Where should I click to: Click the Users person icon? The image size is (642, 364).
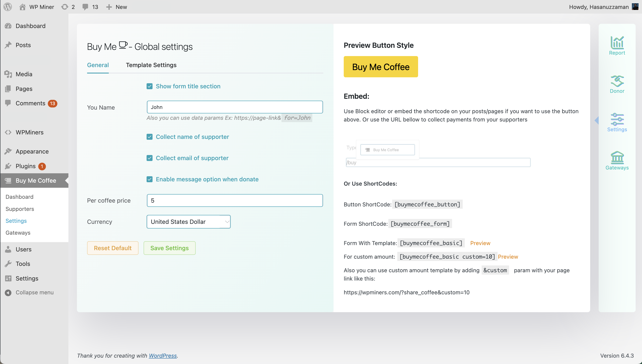(x=8, y=249)
